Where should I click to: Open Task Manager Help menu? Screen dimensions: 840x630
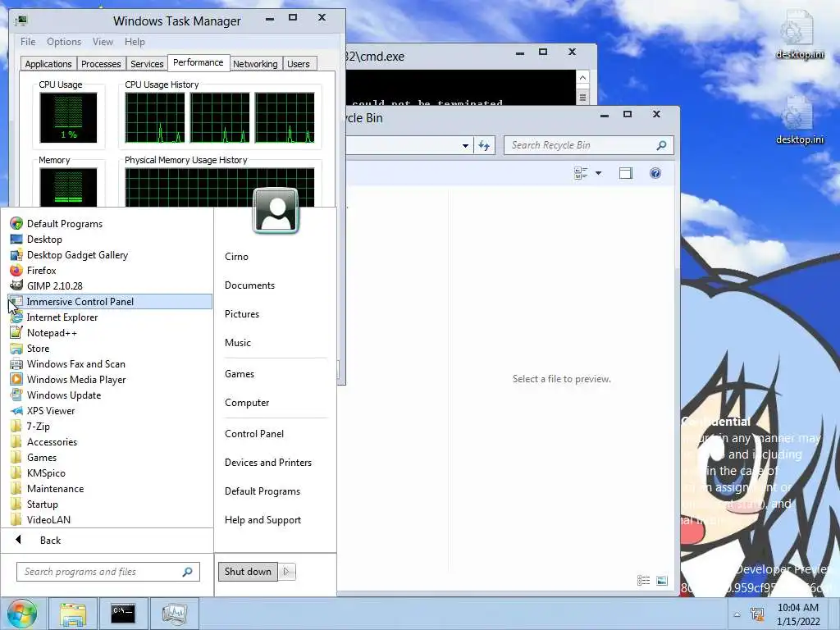pyautogui.click(x=135, y=42)
